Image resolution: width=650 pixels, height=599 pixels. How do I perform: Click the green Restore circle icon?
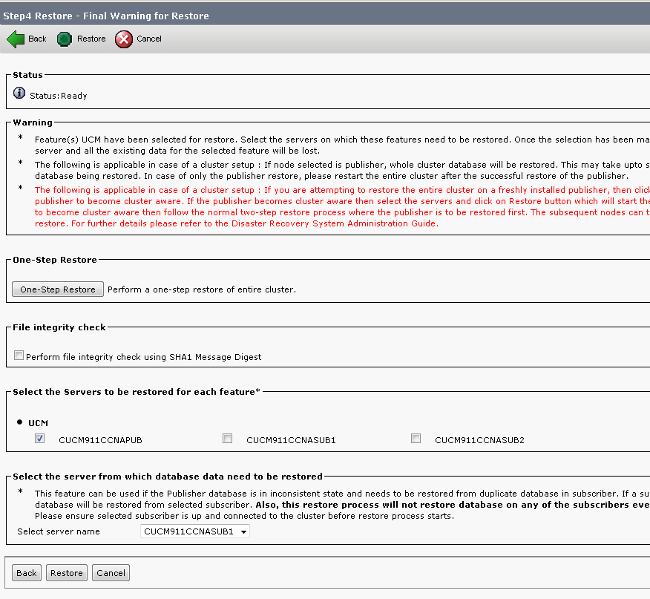pyautogui.click(x=64, y=39)
